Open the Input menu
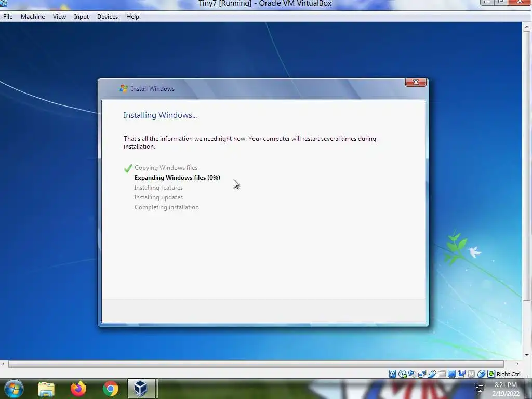This screenshot has width=532, height=399. tap(82, 17)
